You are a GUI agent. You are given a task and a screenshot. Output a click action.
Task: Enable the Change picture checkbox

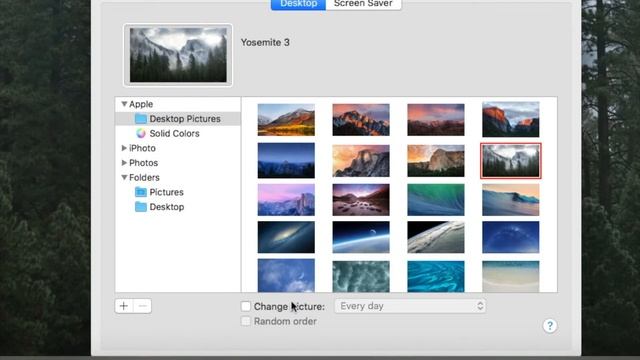(246, 306)
